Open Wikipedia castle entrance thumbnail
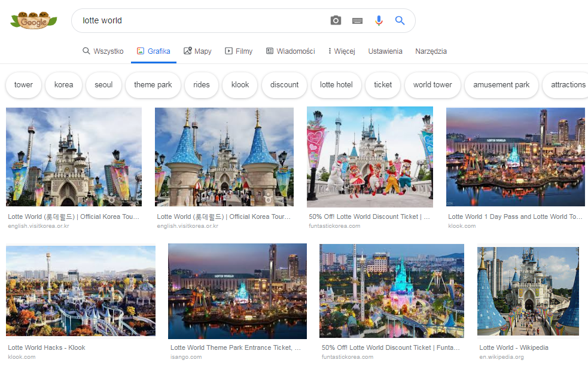The image size is (588, 366). click(x=528, y=291)
